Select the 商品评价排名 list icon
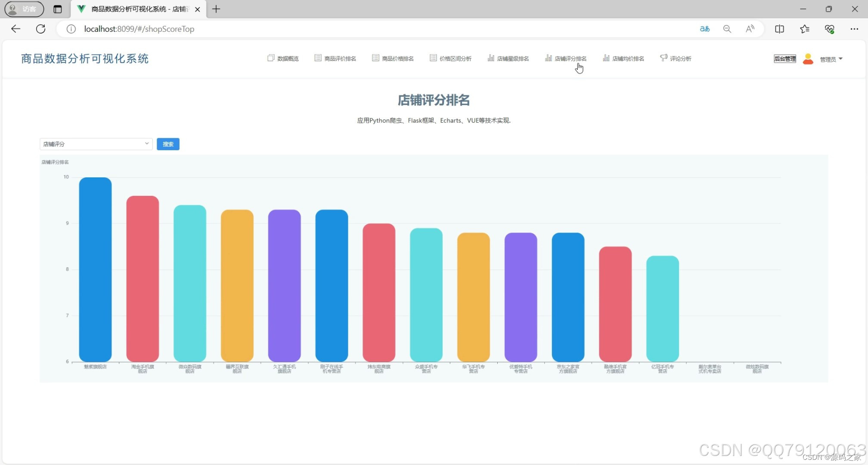The width and height of the screenshot is (868, 465). pyautogui.click(x=318, y=57)
